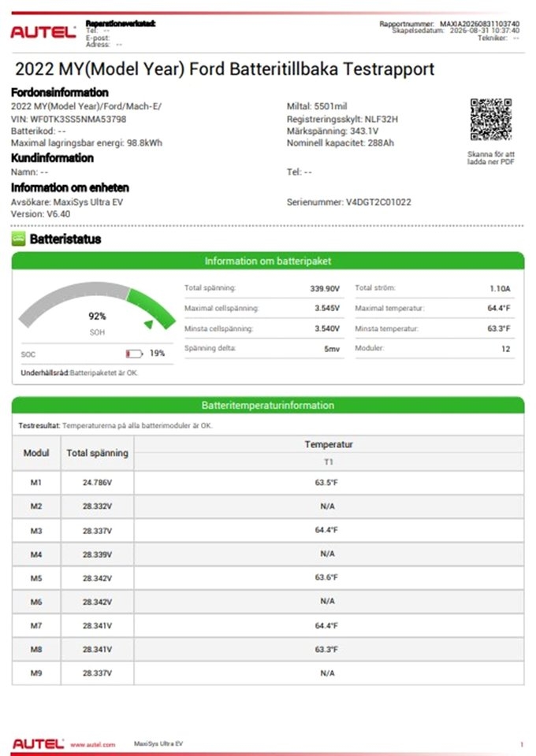The image size is (536, 756).
Task: Click 'Märkspänning: 343.1V' text
Action: (333, 132)
